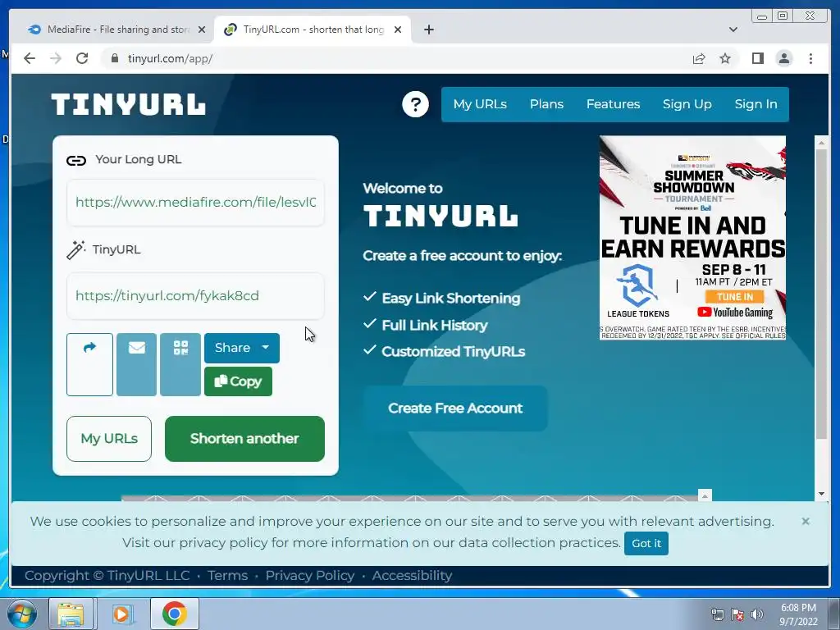Copy the shortened TinyURL link
This screenshot has height=630, width=840.
pyautogui.click(x=238, y=381)
